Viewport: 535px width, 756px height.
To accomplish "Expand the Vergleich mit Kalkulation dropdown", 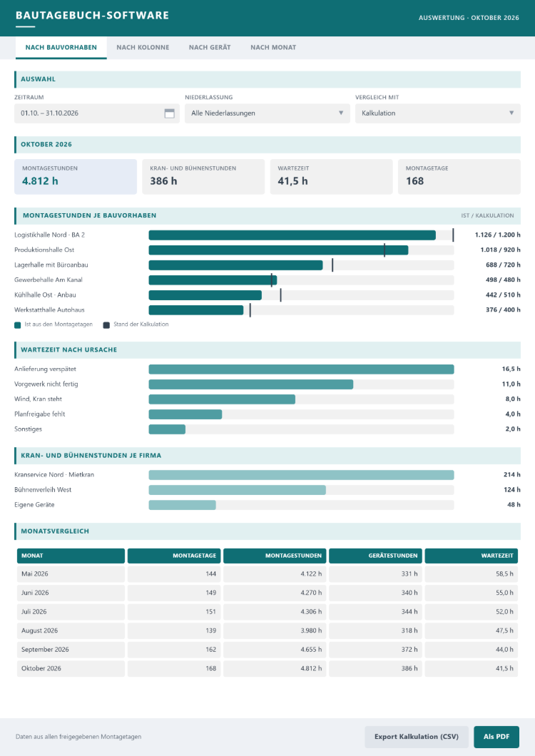I will pyautogui.click(x=438, y=113).
